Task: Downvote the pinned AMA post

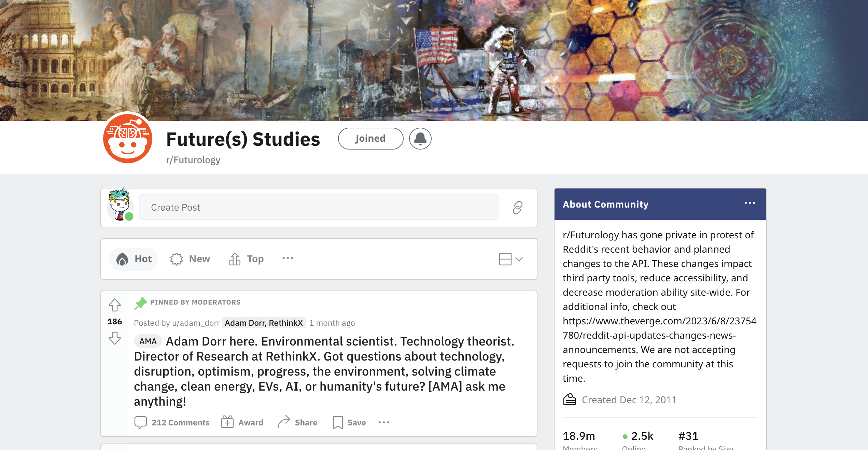Action: click(x=115, y=338)
